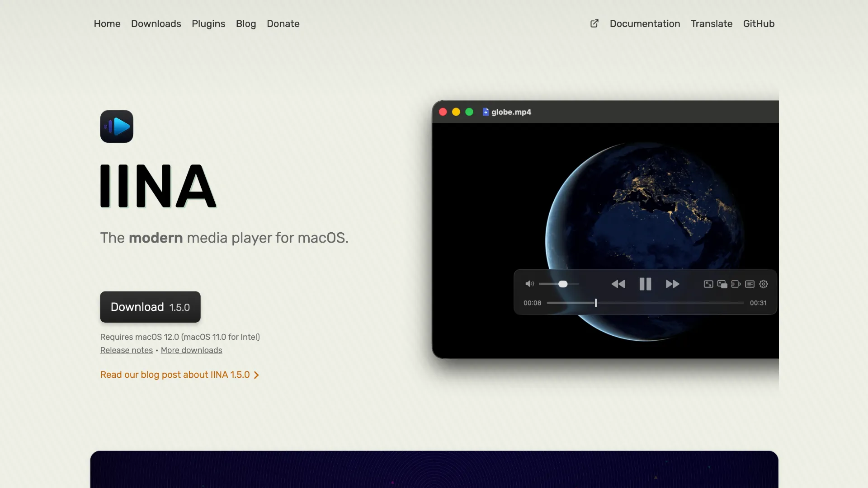Visit the GitHub link
The height and width of the screenshot is (488, 868).
pos(759,23)
